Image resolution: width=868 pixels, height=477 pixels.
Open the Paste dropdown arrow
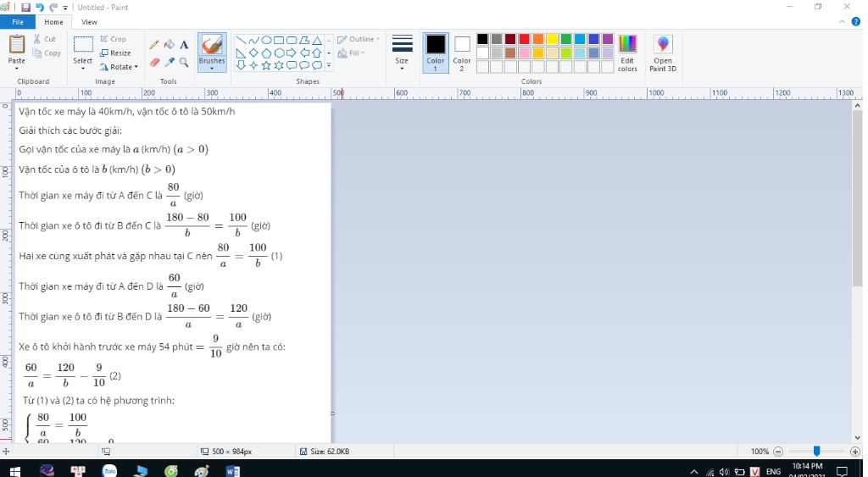(17, 68)
